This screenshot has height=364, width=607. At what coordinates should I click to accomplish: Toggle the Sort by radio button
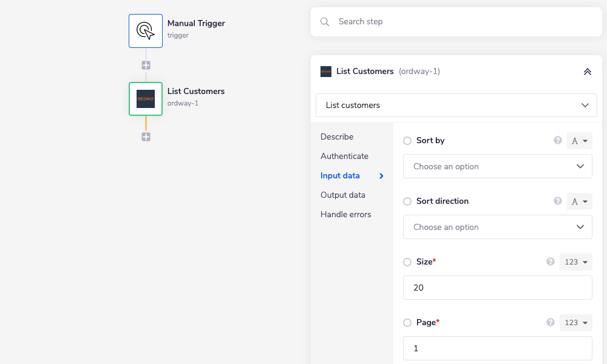click(x=407, y=141)
